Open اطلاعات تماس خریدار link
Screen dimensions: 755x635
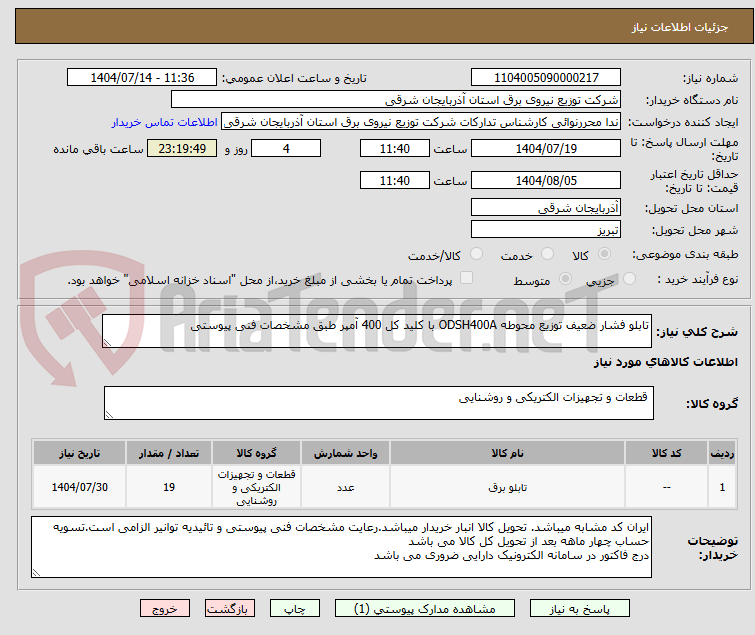pos(165,122)
